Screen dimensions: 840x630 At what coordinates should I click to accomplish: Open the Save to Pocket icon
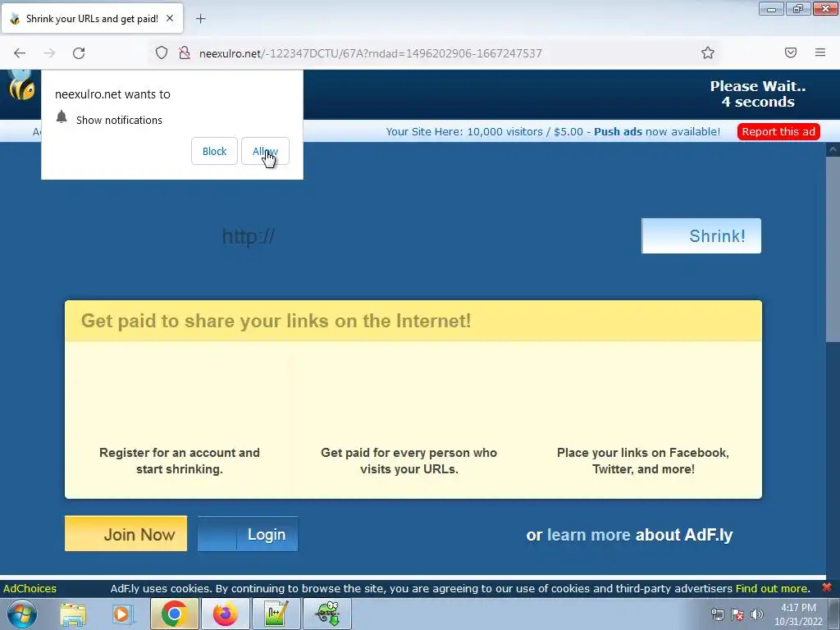point(791,52)
